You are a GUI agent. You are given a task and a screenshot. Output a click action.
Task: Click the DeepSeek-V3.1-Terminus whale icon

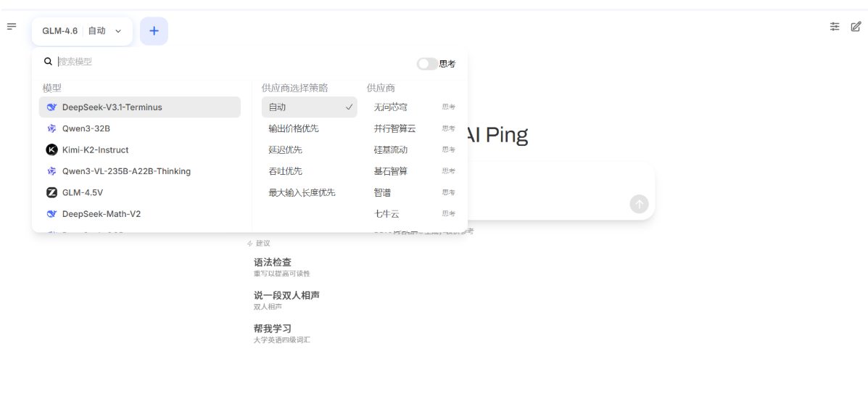click(x=52, y=107)
